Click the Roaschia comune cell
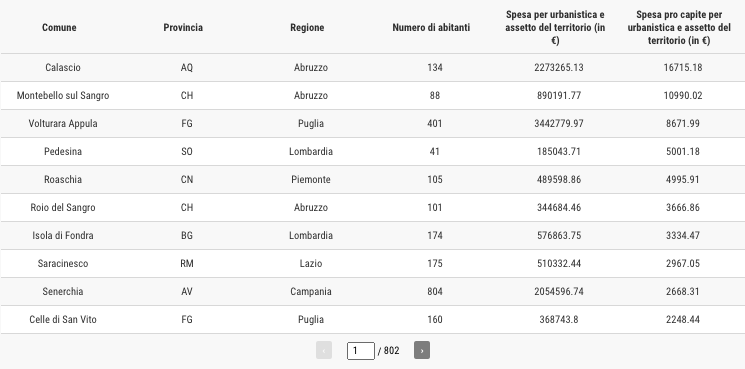Viewport: 745px width, 369px height. point(63,180)
